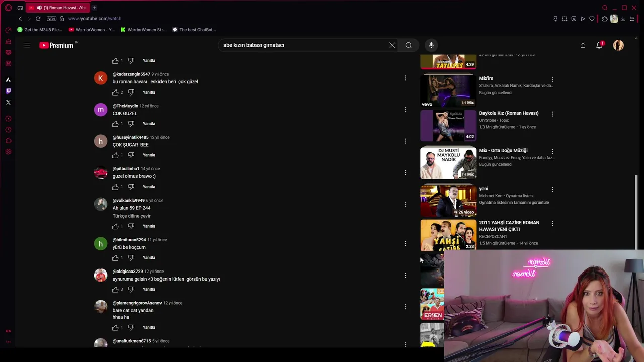Open a new browser tab
644x362 pixels.
point(94,8)
